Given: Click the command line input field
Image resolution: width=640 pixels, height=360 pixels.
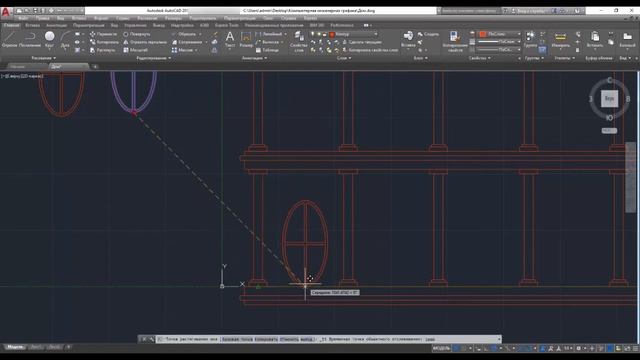Looking at the screenshot, I should coord(328,339).
